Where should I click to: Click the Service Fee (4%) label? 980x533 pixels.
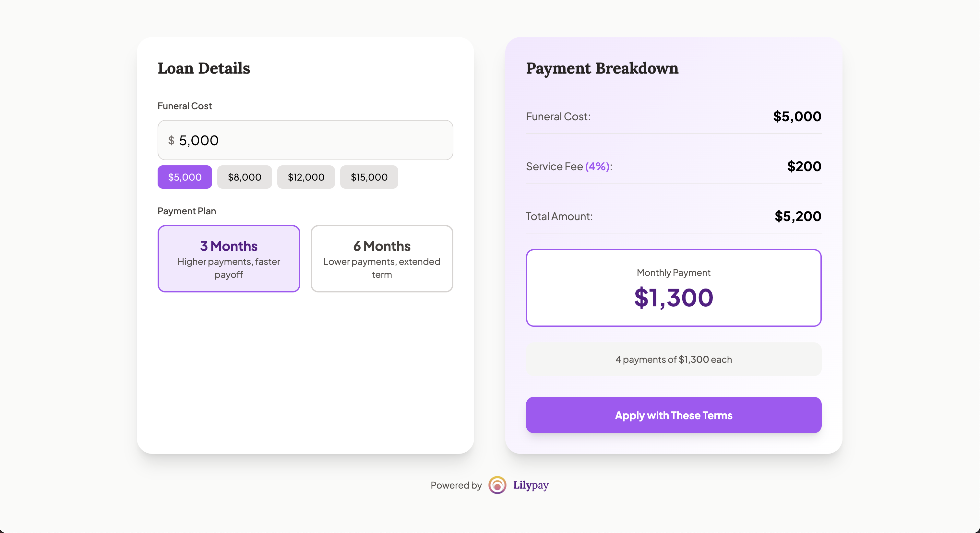(568, 167)
